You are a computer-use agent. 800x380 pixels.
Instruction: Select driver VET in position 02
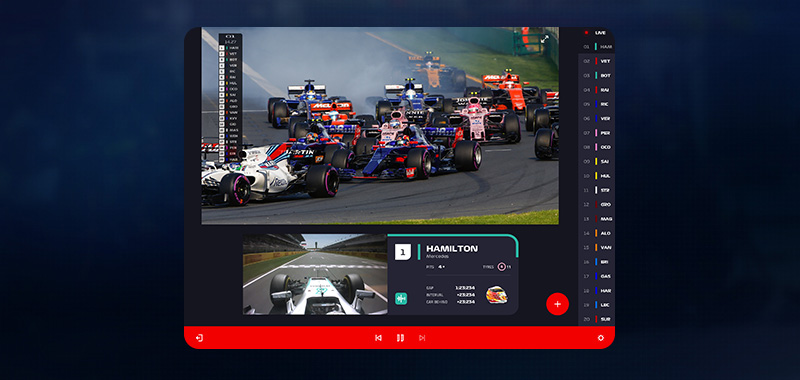tap(596, 61)
